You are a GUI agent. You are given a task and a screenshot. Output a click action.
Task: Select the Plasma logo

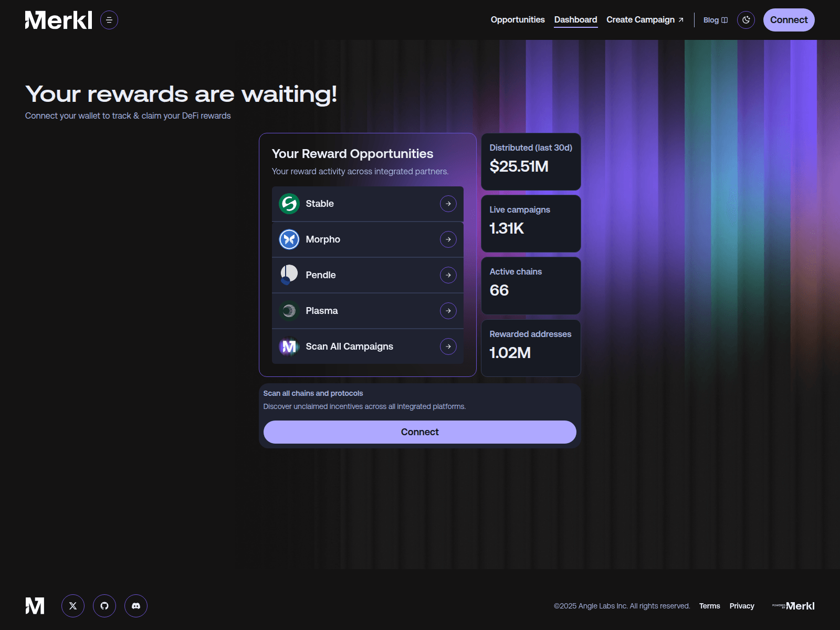tap(288, 310)
